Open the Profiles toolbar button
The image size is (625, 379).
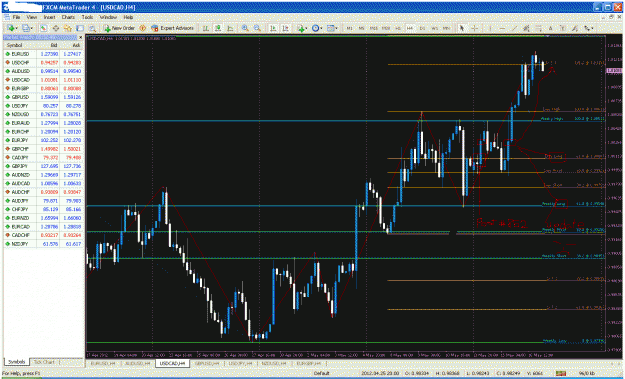(x=27, y=28)
